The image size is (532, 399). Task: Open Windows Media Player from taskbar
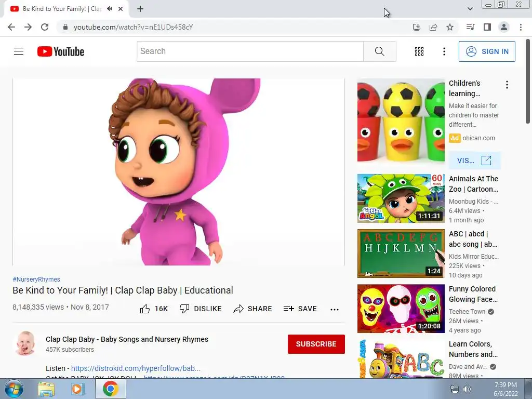coord(78,389)
